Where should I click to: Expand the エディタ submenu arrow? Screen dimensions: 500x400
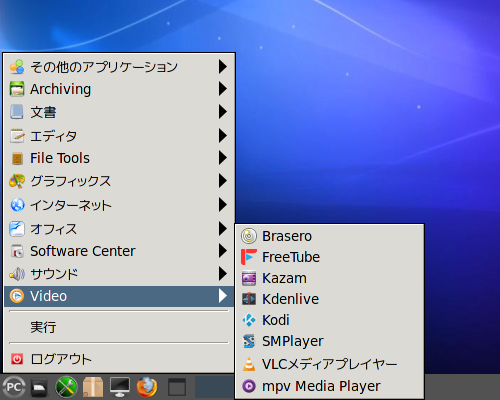(223, 136)
